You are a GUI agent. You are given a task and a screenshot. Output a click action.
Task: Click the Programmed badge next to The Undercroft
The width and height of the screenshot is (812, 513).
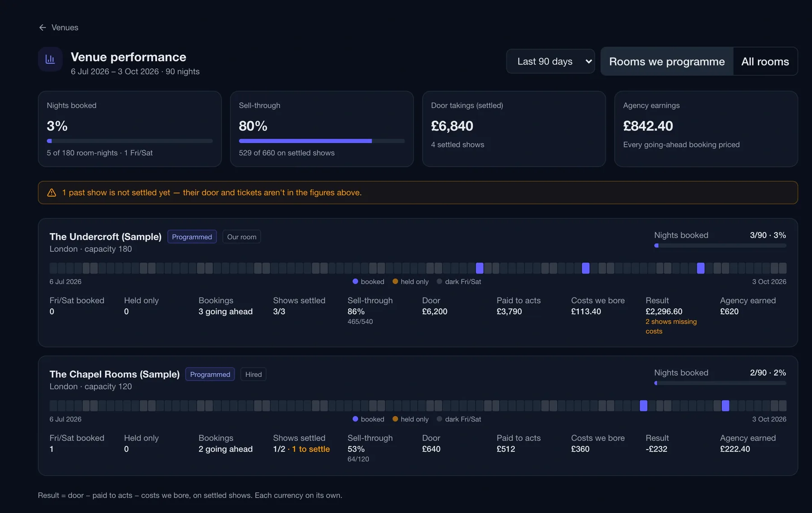tap(192, 237)
